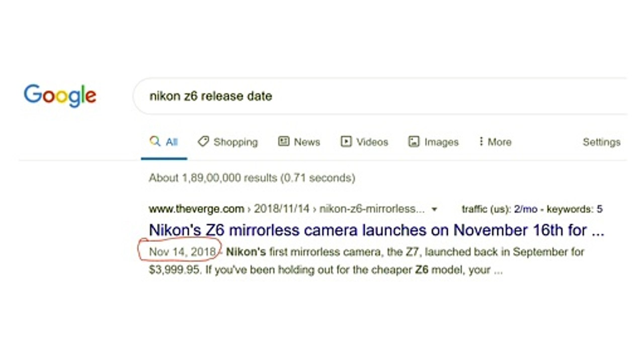Open the Images tab

click(434, 142)
